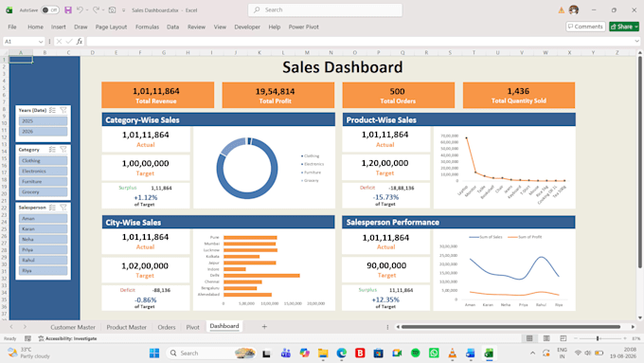Viewport: 644px width, 363px height.
Task: Clear filter on the Years slicer
Action: tap(63, 110)
